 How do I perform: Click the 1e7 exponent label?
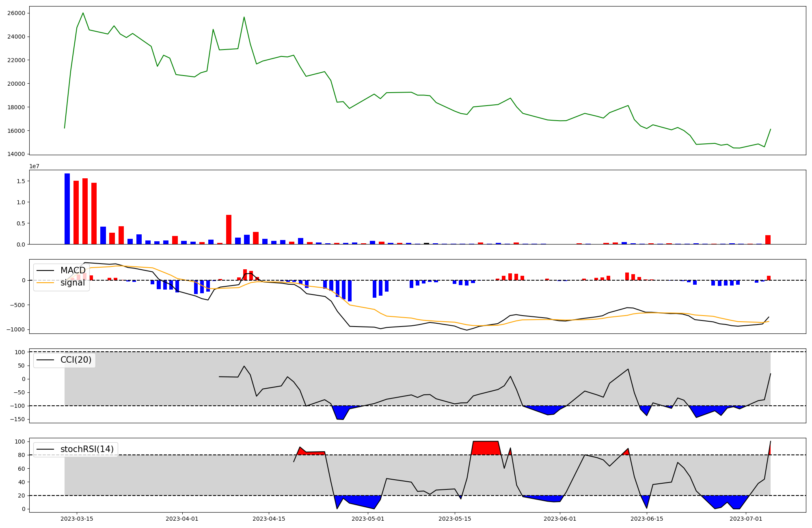tap(34, 166)
